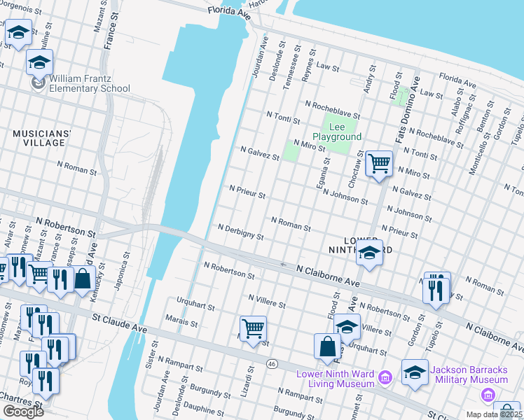Click the Monticello St label
The image size is (524, 420).
[480, 153]
